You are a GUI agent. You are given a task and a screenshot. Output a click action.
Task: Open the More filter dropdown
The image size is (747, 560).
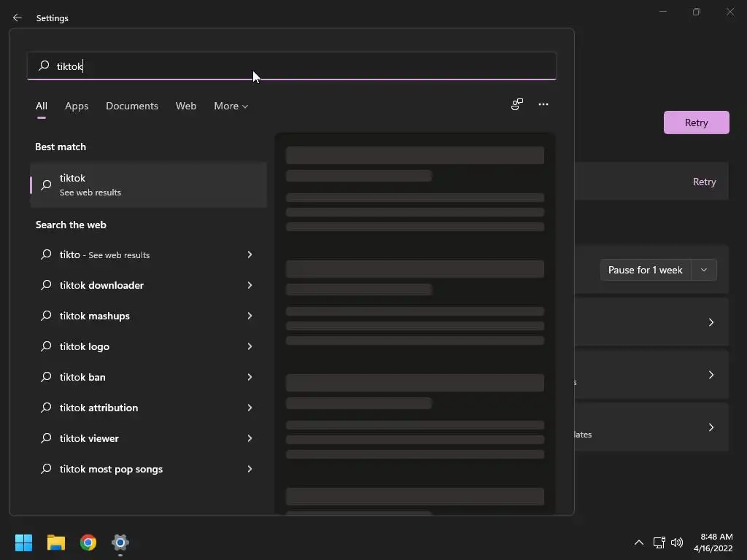[x=231, y=106]
